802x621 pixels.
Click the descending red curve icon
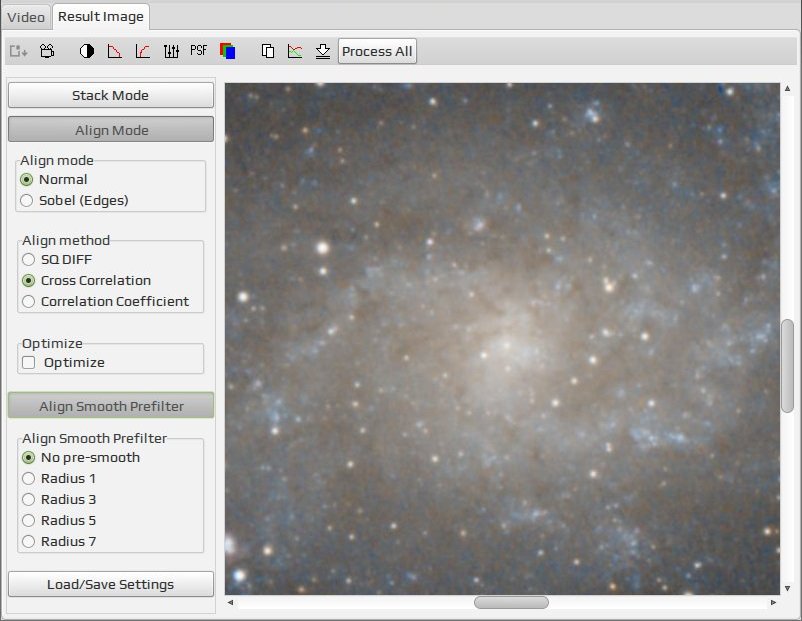click(115, 51)
